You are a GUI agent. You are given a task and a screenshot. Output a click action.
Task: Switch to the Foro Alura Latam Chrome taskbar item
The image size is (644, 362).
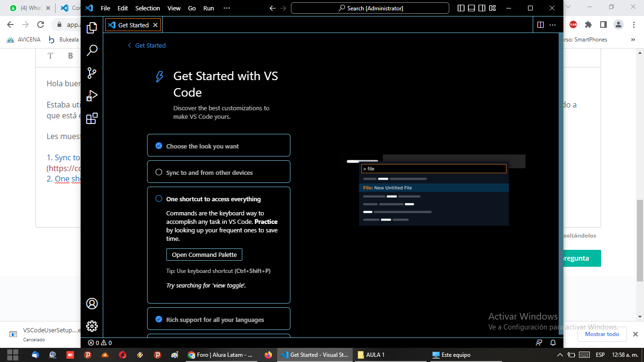(x=221, y=355)
